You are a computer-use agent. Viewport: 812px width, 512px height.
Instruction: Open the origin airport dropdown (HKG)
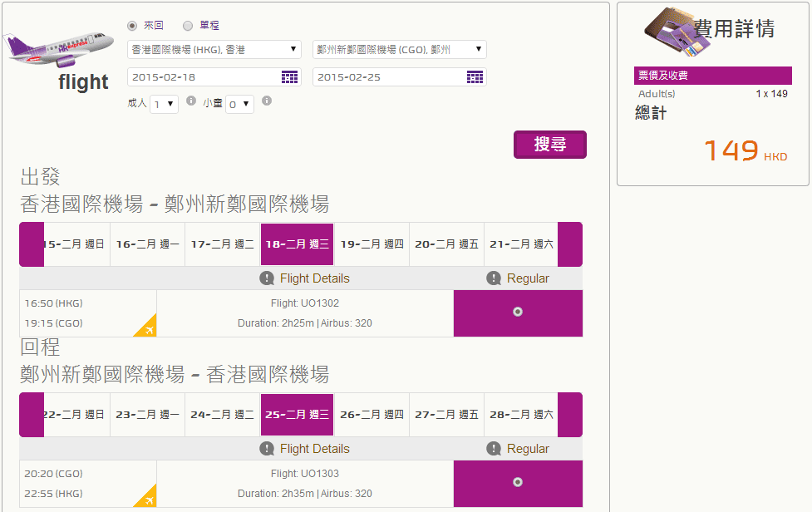coord(214,50)
